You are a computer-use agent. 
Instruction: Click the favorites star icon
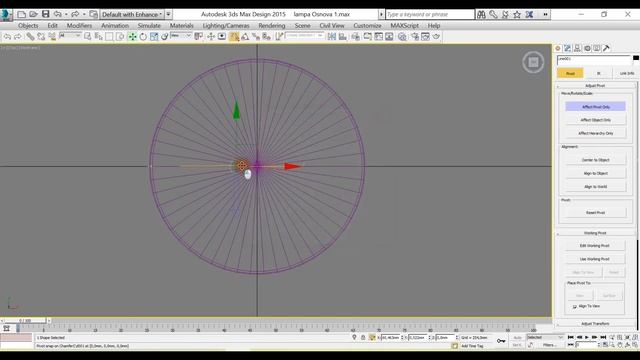[x=517, y=14]
